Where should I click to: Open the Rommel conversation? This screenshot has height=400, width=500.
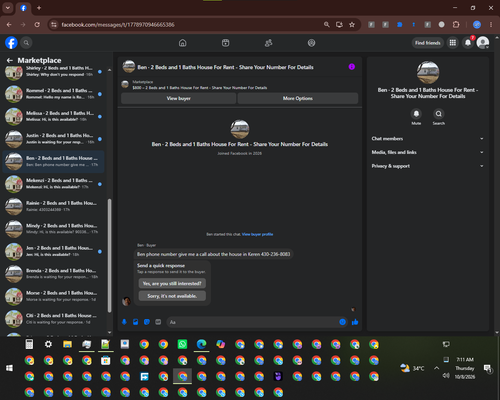click(54, 94)
